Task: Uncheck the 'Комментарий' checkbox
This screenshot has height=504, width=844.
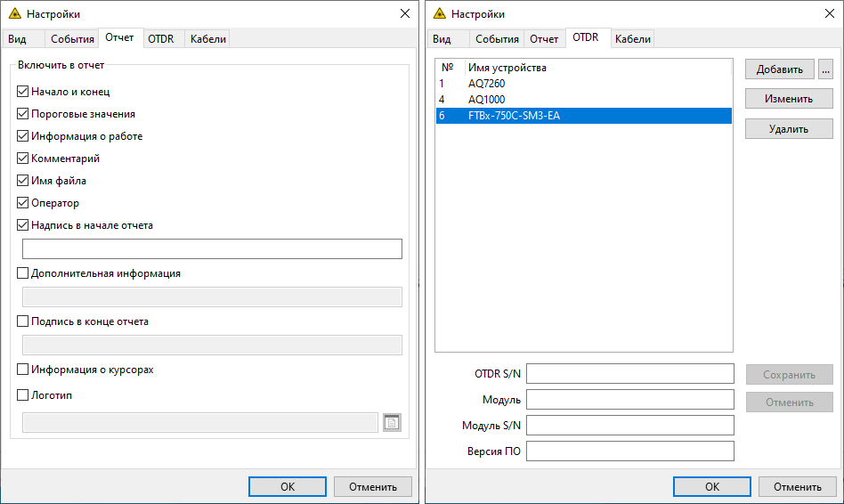Action: coord(22,159)
